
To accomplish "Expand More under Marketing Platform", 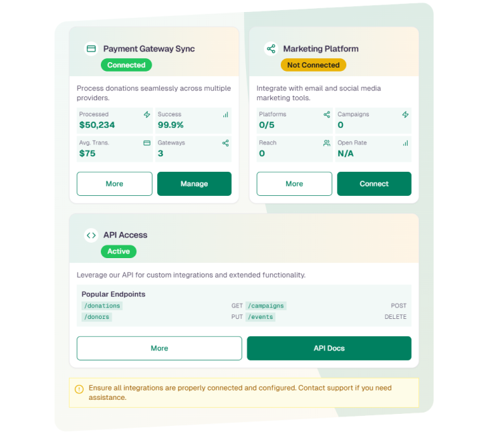I will [x=294, y=184].
